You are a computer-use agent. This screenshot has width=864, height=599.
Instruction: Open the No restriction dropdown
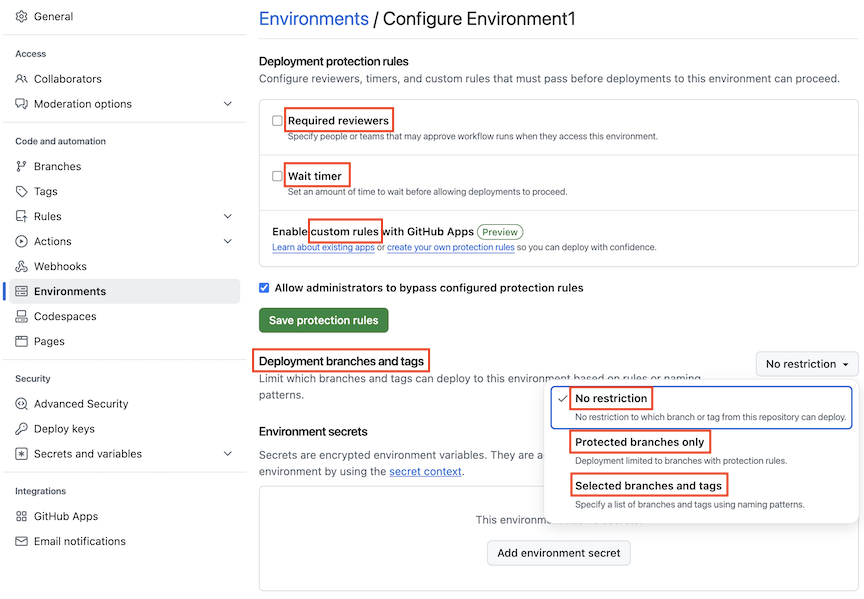click(806, 363)
